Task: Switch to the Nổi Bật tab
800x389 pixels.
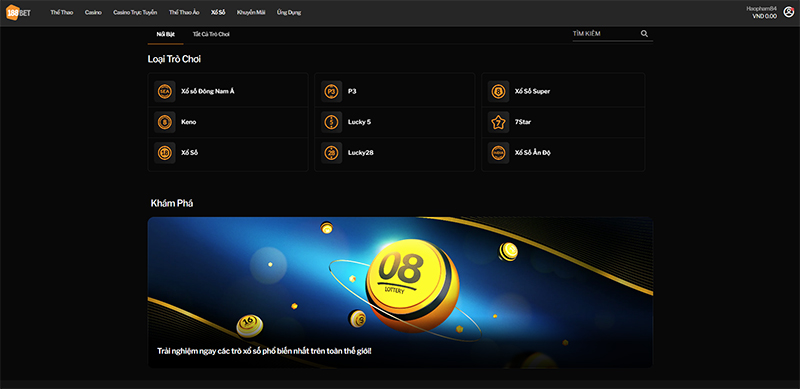Action: [166, 34]
